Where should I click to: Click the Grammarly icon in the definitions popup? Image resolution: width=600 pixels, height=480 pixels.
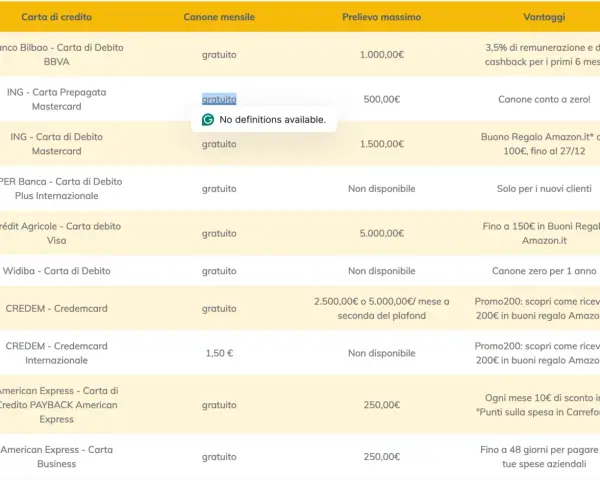coord(208,120)
